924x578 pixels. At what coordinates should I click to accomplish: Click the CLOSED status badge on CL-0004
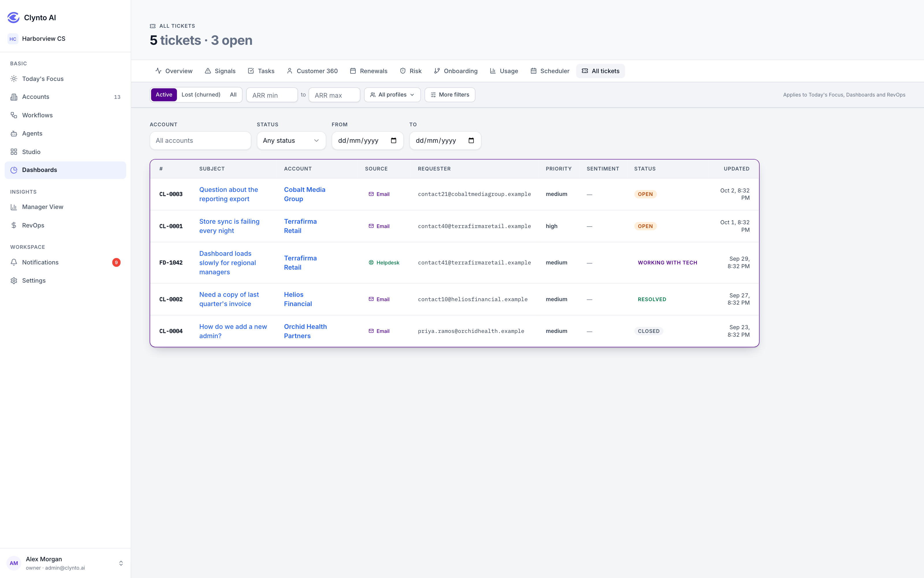point(649,331)
